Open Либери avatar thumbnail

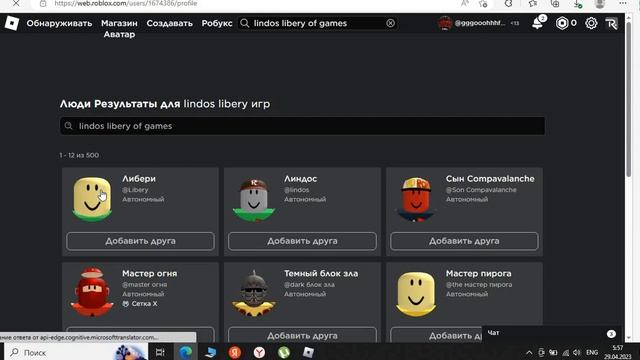click(92, 199)
